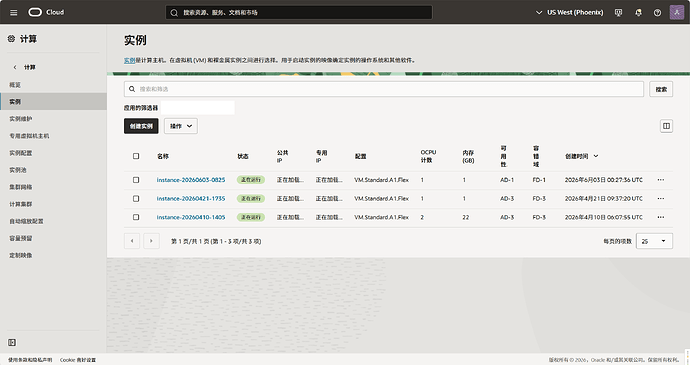Open actions menu for instance-20260603-0825
690x365 pixels.
tap(661, 180)
